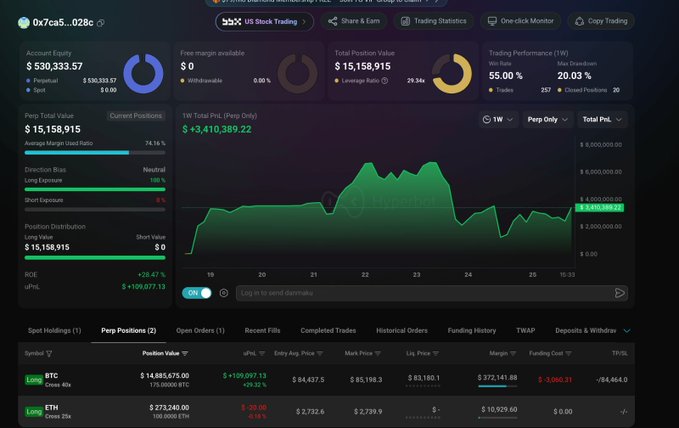Click the Free margin donut chart

297,74
